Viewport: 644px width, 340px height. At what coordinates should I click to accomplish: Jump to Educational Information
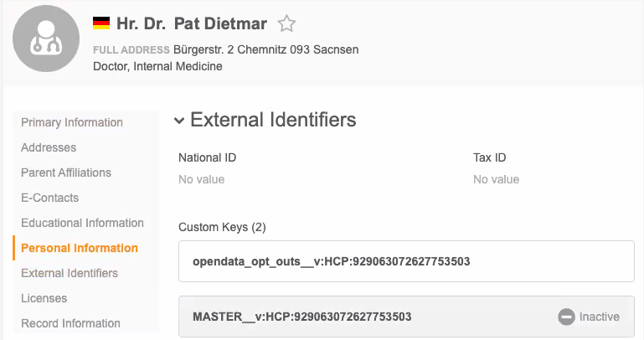83,223
